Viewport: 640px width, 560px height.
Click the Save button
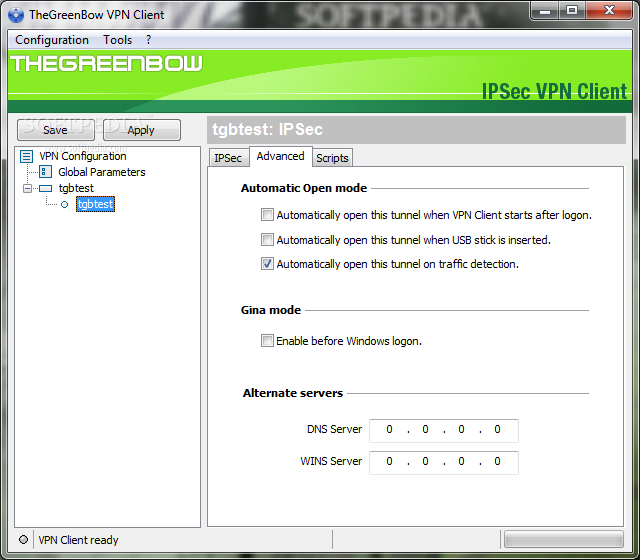click(x=56, y=130)
